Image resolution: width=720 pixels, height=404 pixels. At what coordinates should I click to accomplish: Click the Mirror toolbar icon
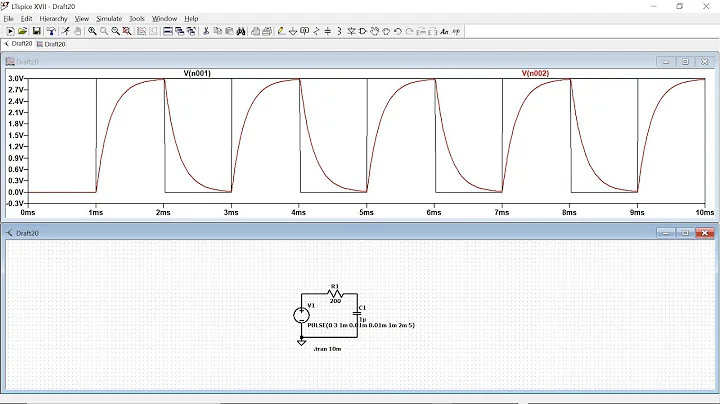click(x=433, y=31)
